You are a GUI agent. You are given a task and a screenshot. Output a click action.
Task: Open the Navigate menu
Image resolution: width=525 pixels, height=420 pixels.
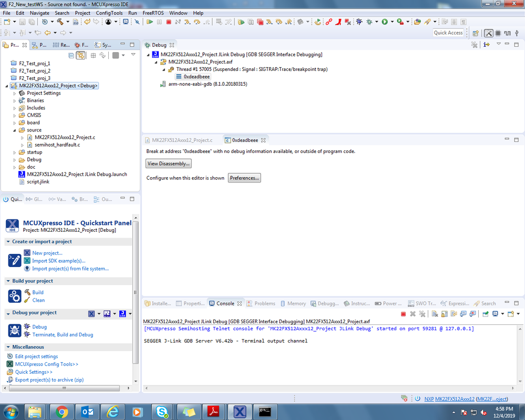39,13
